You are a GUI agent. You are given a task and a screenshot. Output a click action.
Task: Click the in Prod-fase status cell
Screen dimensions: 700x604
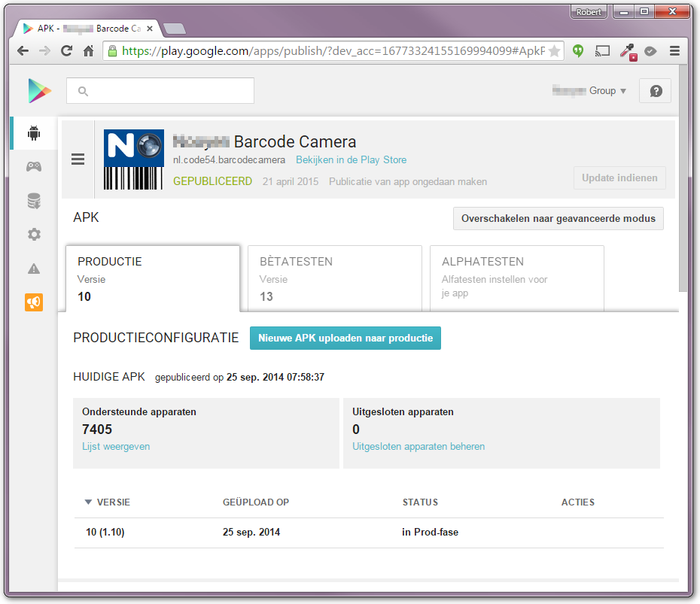430,533
